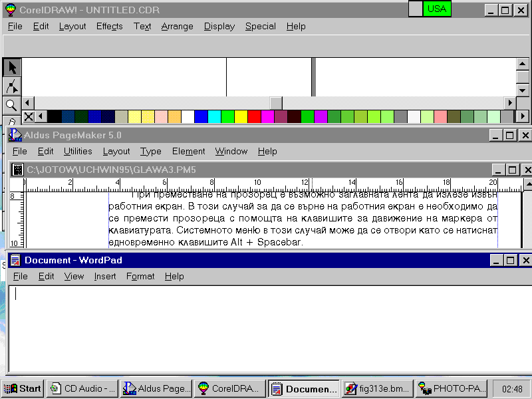532x399 pixels.
Task: Click the CorelDRAW horizontal scroll left arrow
Action: click(x=28, y=103)
